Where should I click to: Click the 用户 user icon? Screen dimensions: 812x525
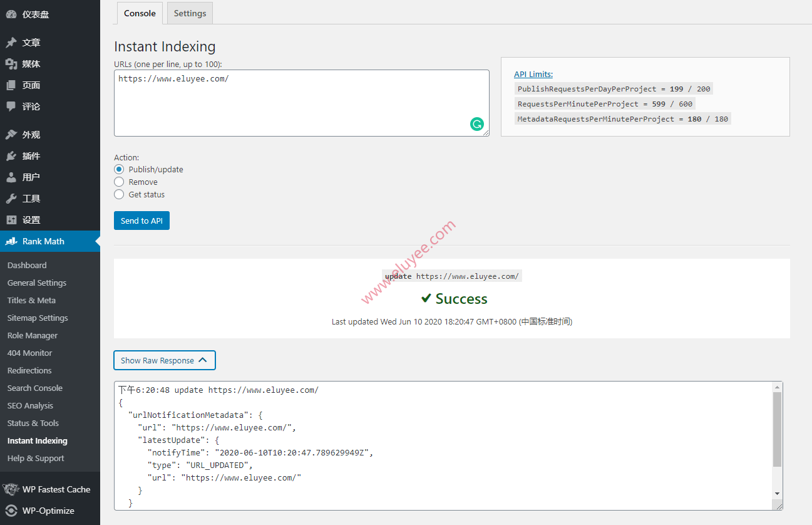coord(11,177)
